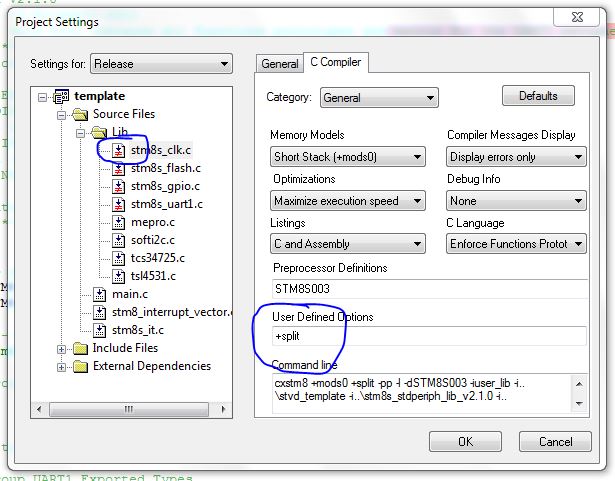The image size is (615, 481).
Task: Select main.c in the project tree
Action: [x=130, y=294]
